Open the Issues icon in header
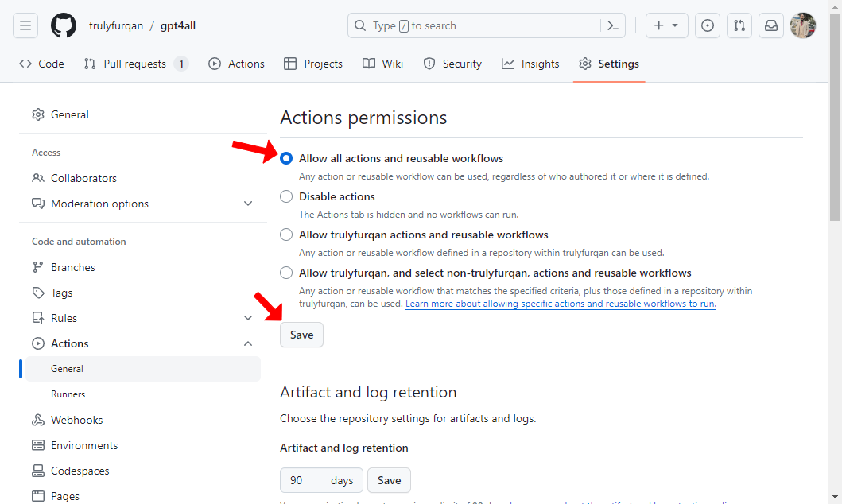The width and height of the screenshot is (842, 504). (708, 25)
